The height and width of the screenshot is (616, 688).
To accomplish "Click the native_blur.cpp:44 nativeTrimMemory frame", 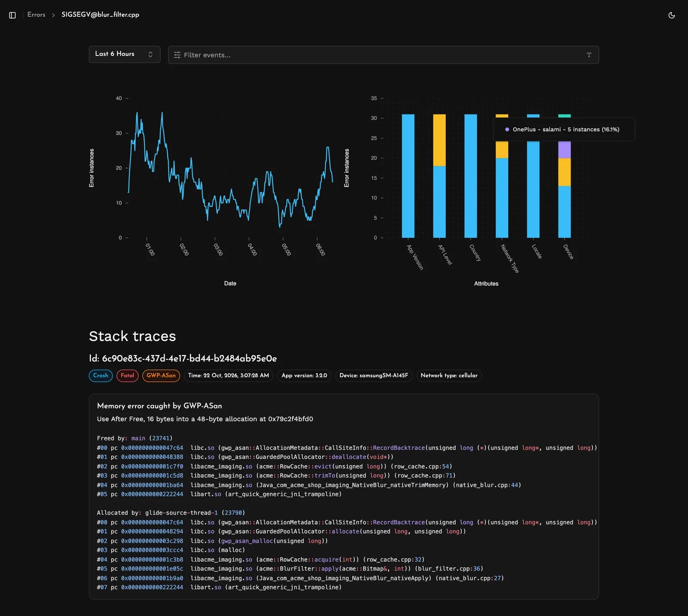I will (309, 485).
